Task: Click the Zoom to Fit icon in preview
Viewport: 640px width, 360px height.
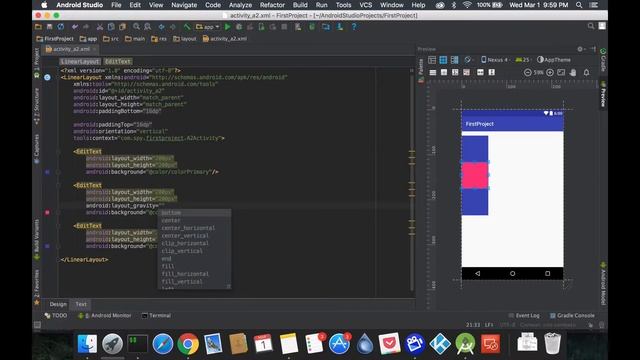Action: (x=561, y=73)
